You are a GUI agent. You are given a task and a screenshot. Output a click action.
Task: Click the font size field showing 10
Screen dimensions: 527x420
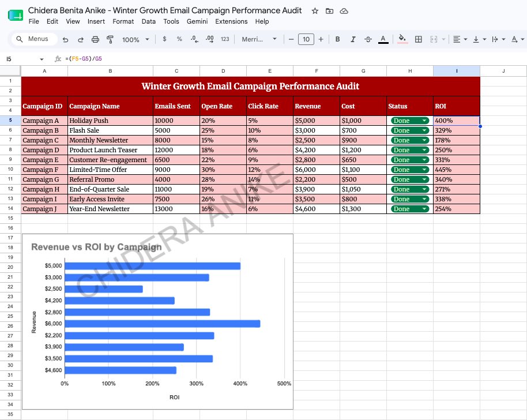(x=306, y=39)
